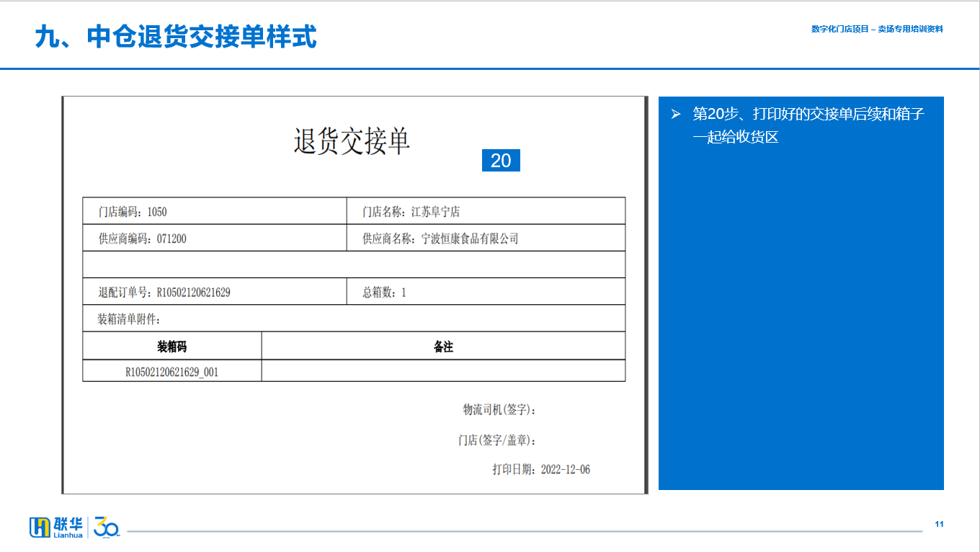Click the cell 供应商名称：宁波恒康食品有限公司
This screenshot has width=980, height=552.
tap(486, 238)
